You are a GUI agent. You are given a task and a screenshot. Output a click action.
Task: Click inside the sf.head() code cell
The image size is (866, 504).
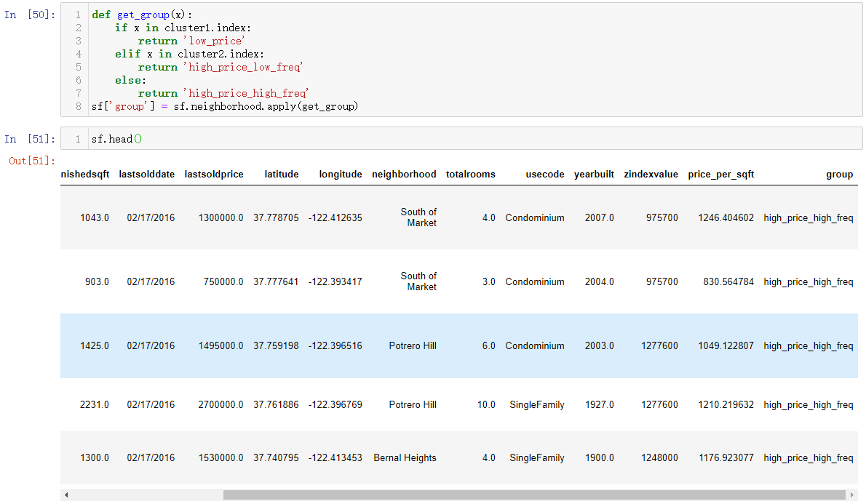pyautogui.click(x=461, y=139)
